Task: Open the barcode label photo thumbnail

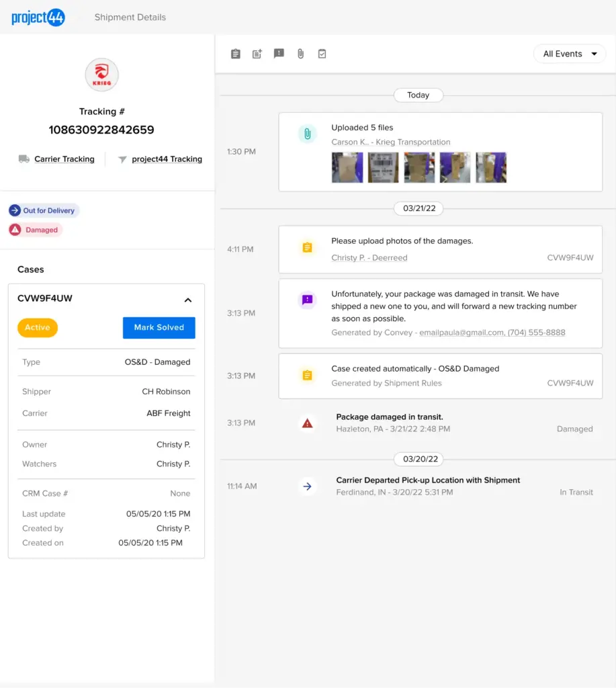Action: coord(383,167)
